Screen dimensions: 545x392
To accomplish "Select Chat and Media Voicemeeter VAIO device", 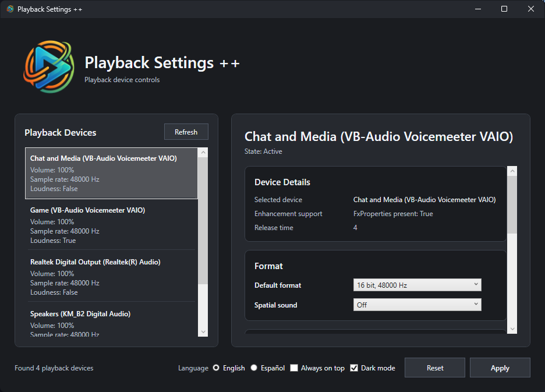I will [x=111, y=173].
